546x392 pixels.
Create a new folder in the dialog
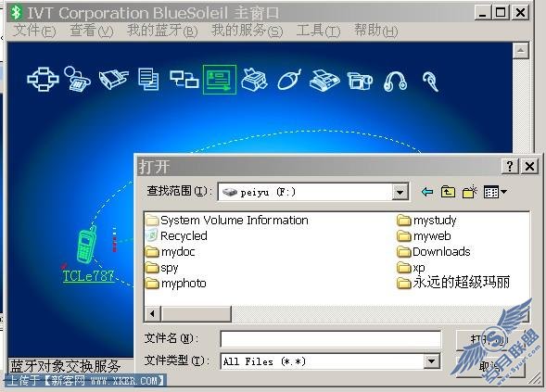click(x=469, y=192)
